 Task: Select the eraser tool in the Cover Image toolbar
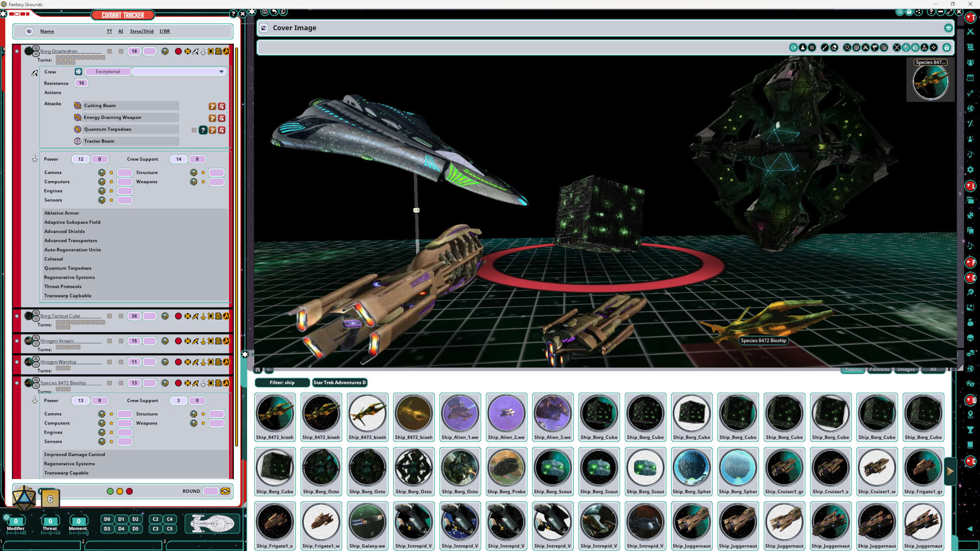pos(834,47)
